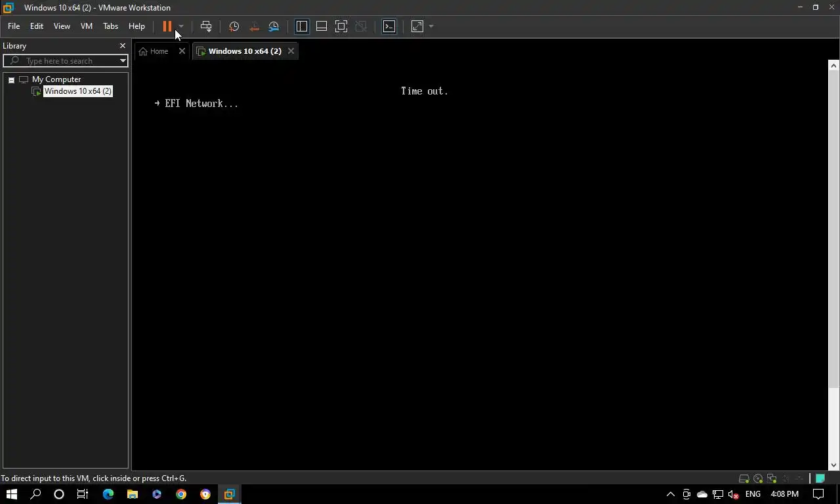Open Task View on the taskbar
840x504 pixels.
(83, 494)
